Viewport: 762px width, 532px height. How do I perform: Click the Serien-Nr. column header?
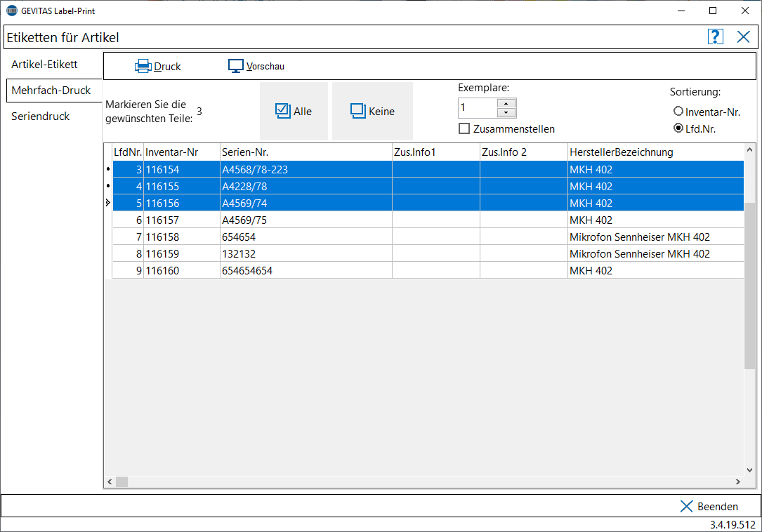click(x=306, y=152)
